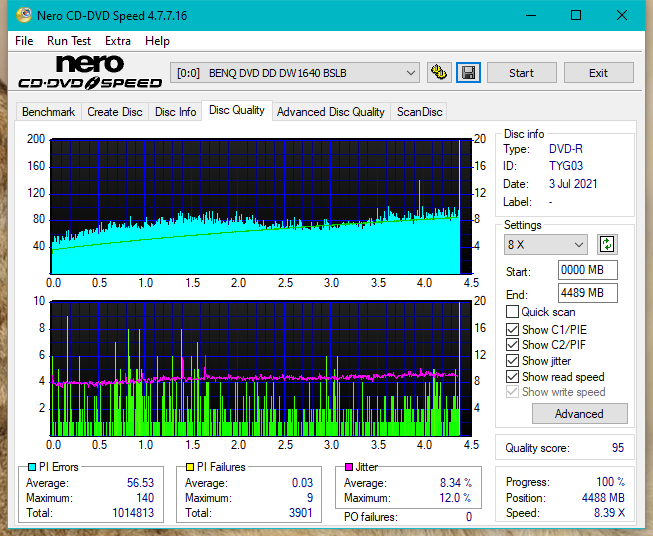The image size is (653, 536).
Task: Switch to the ScanDisc tab
Action: click(x=419, y=112)
